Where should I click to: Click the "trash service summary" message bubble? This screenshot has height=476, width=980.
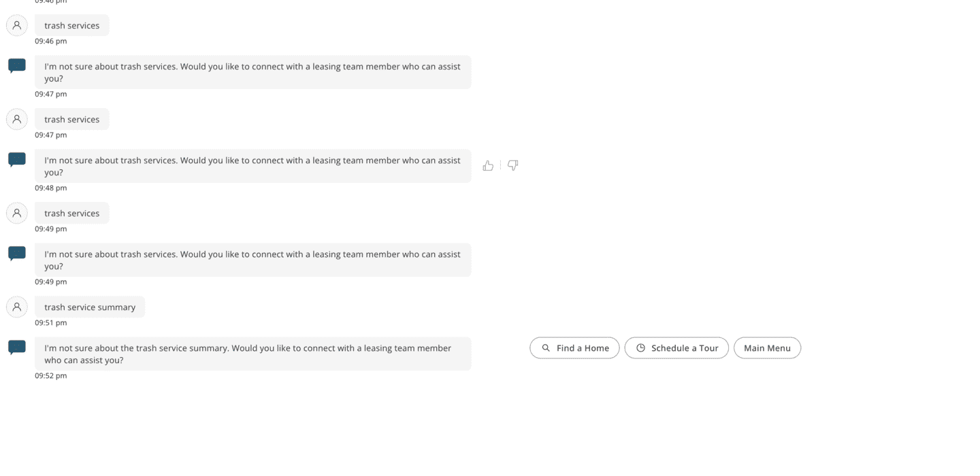(90, 307)
